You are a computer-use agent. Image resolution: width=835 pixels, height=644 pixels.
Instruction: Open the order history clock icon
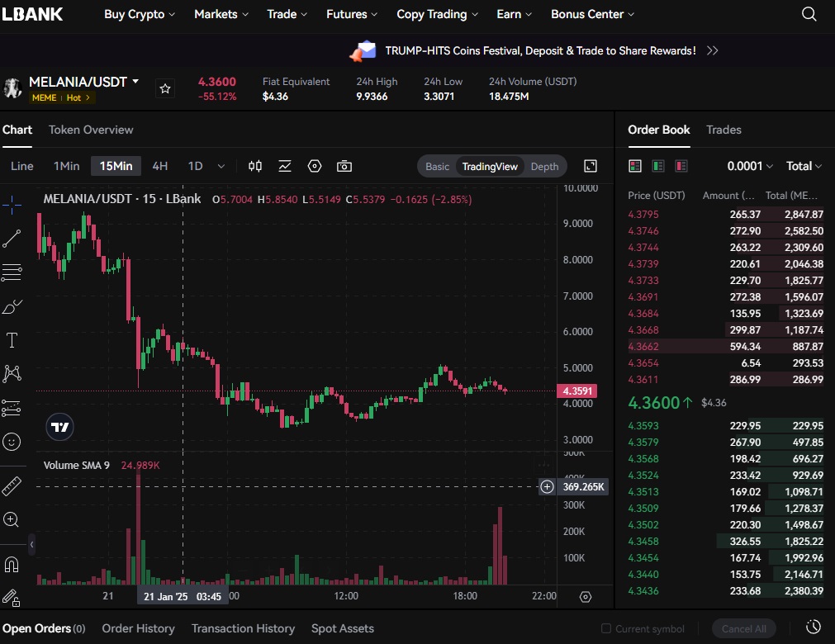coord(814,627)
